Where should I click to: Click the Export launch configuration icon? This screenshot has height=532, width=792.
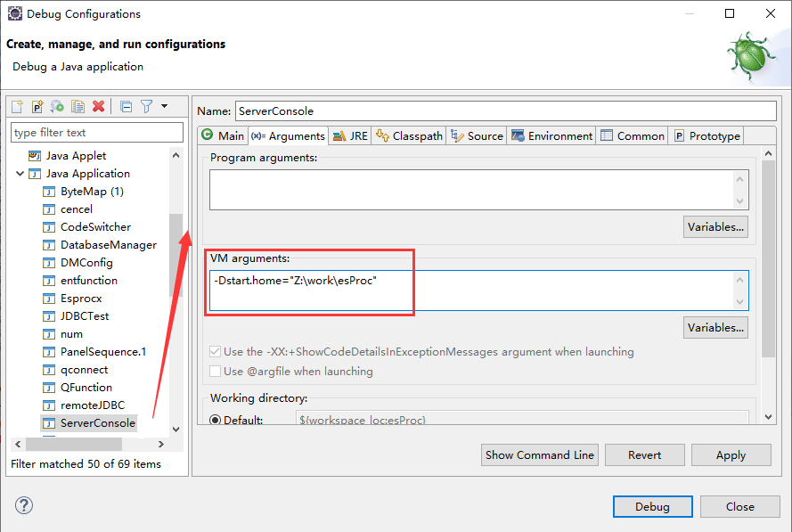[x=57, y=107]
